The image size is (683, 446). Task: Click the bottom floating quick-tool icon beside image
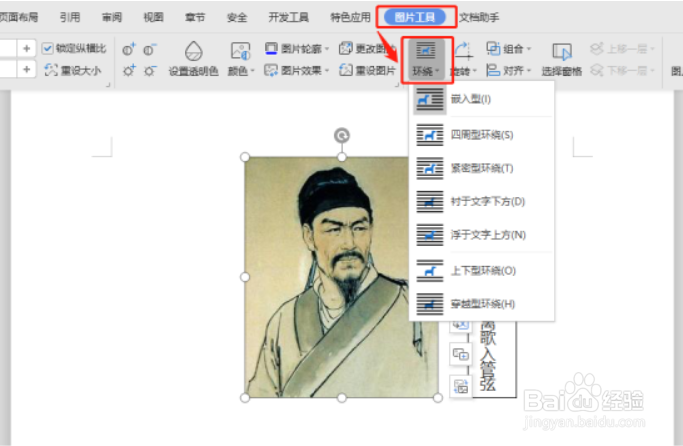460,386
